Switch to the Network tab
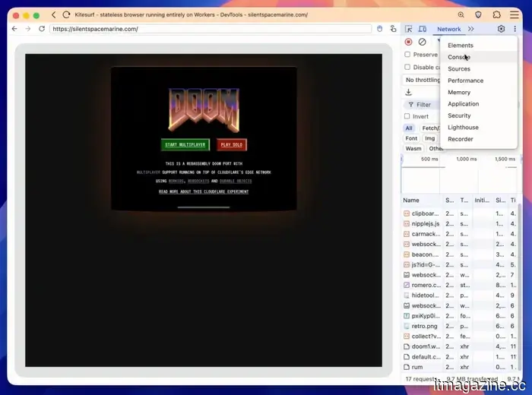This screenshot has width=532, height=395. pos(449,29)
